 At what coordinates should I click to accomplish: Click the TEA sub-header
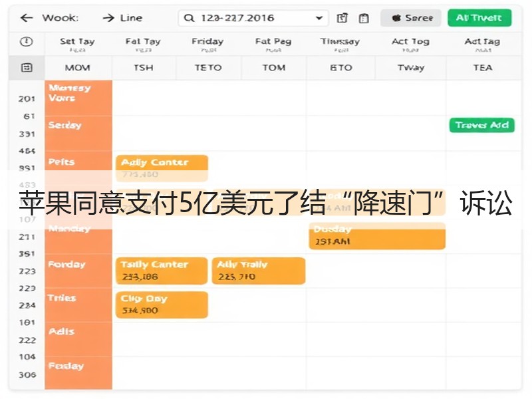pyautogui.click(x=483, y=68)
